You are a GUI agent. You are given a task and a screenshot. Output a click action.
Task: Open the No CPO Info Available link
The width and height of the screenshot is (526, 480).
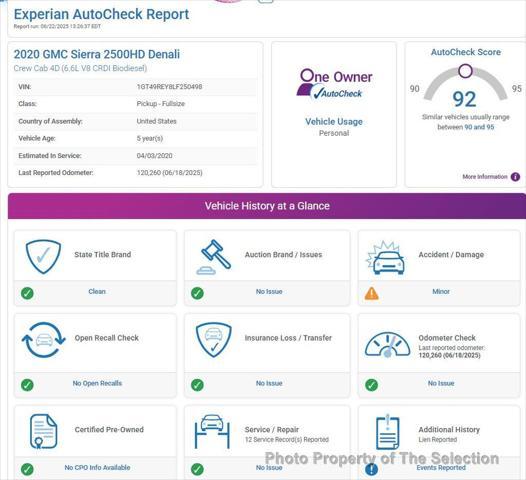pyautogui.click(x=97, y=467)
